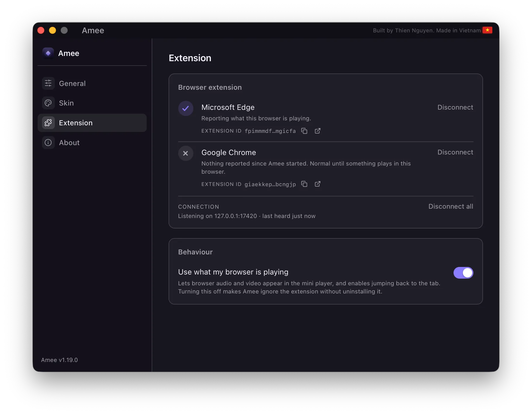Click the 'Amee' sidebar brand text
Image resolution: width=532 pixels, height=415 pixels.
pos(69,53)
